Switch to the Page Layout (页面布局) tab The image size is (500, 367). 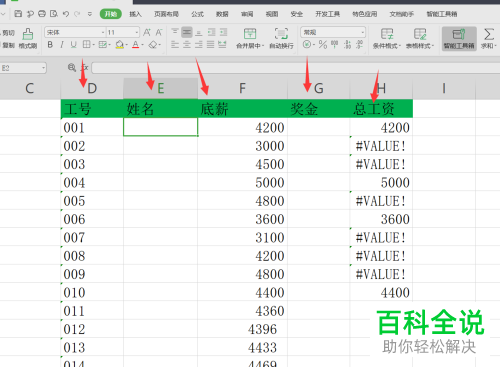(x=166, y=14)
